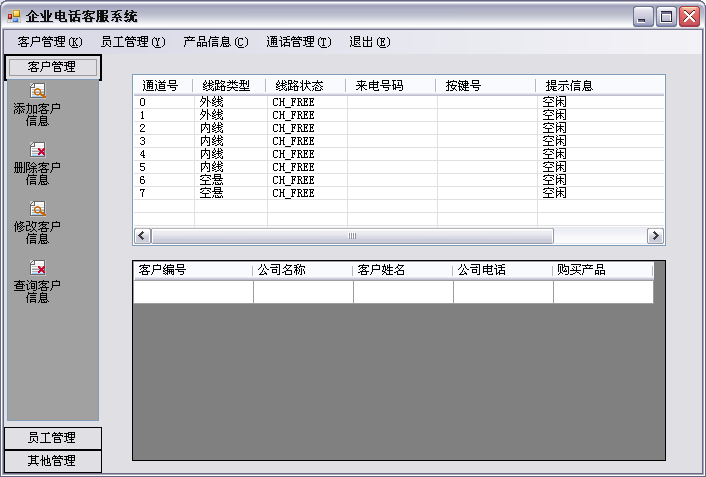
Task: Open the 客户管理(K) menu
Action: [x=50, y=42]
